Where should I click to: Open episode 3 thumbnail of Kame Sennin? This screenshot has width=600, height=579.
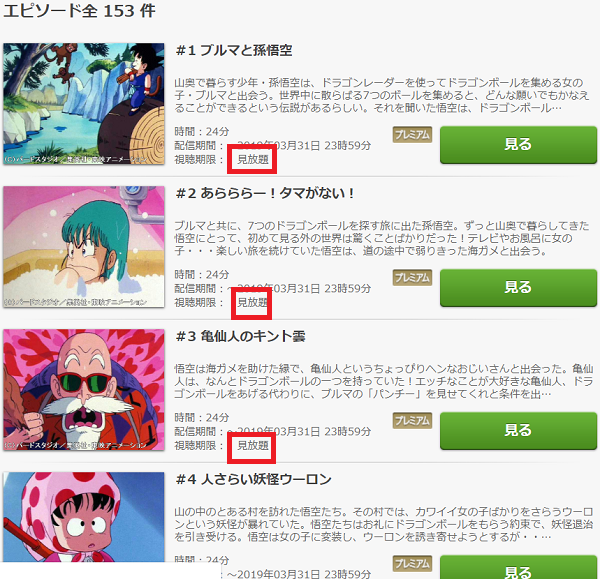coord(84,390)
